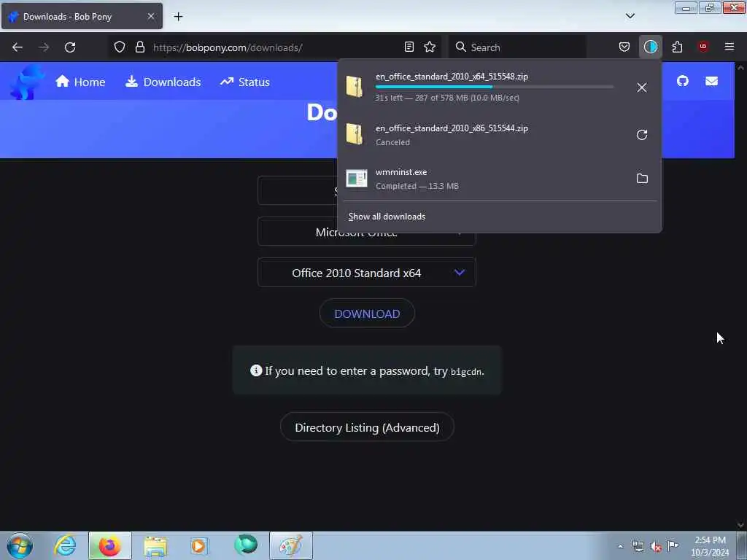This screenshot has height=560, width=747.
Task: Click the Bob Pony site logo
Action: (x=27, y=82)
